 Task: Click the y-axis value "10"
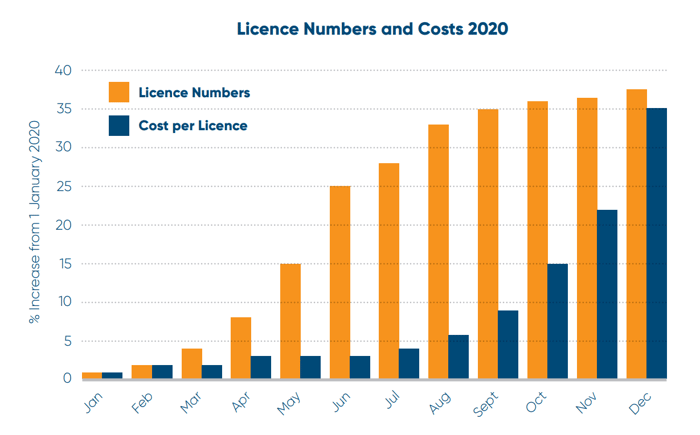point(65,301)
